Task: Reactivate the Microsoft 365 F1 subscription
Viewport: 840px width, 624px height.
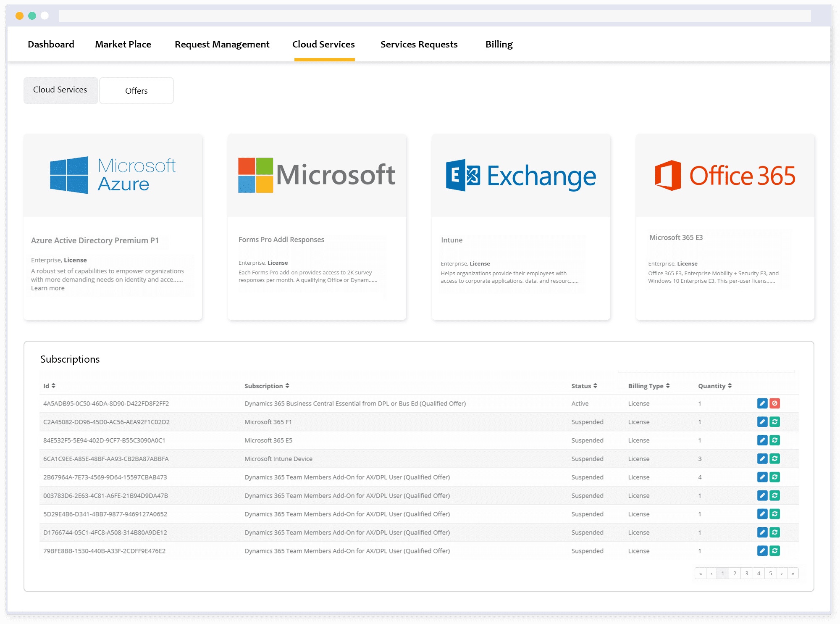Action: pos(775,421)
